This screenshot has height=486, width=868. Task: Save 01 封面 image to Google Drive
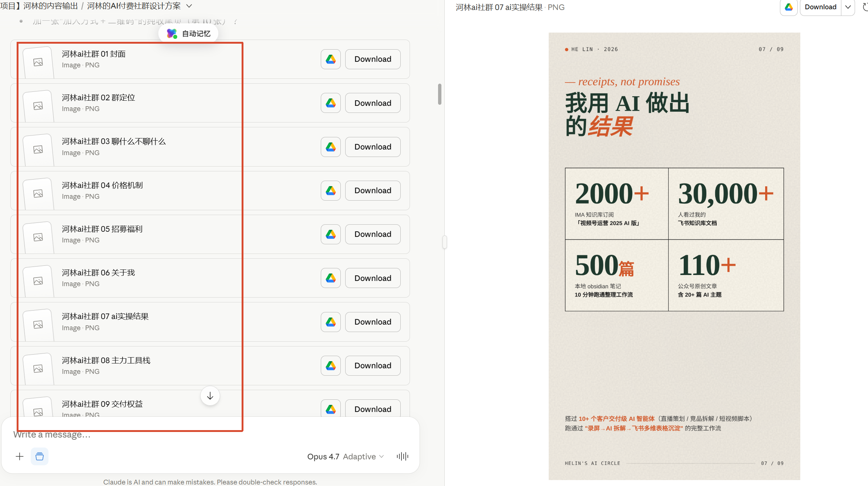[330, 59]
